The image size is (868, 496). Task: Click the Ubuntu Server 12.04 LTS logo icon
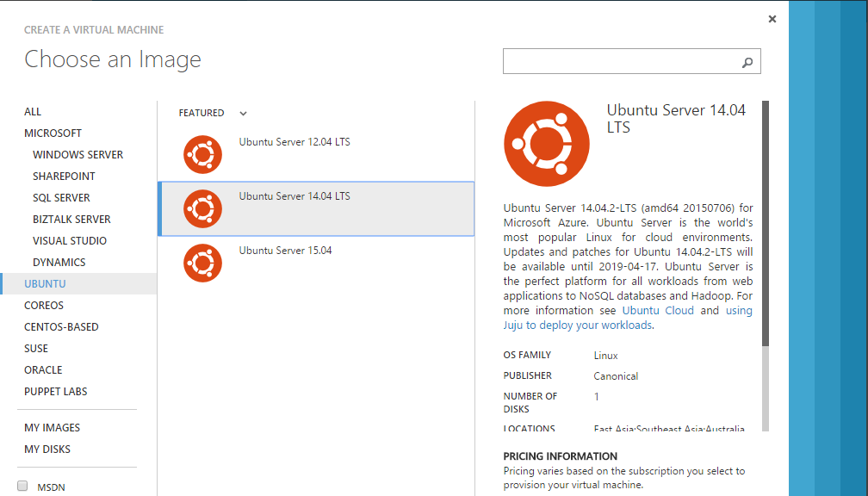coord(202,155)
